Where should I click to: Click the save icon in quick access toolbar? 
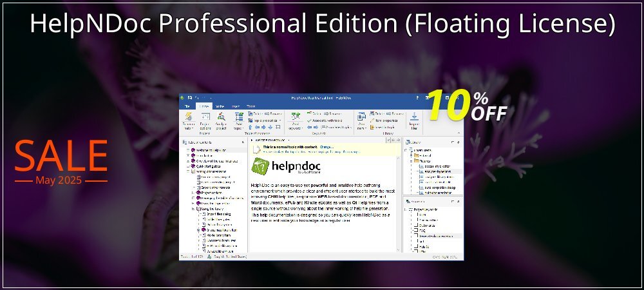[x=190, y=98]
